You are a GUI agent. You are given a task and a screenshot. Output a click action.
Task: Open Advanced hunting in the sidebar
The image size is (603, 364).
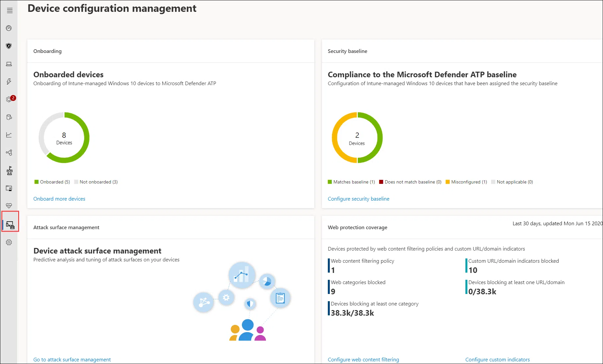9,117
